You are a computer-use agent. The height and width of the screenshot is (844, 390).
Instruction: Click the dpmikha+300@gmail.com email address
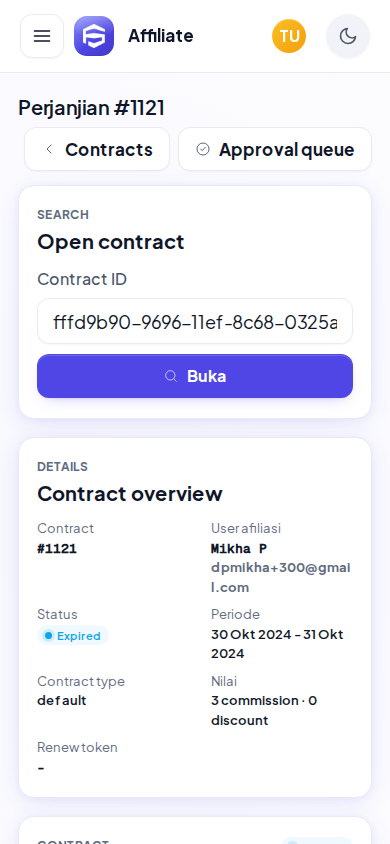[280, 578]
